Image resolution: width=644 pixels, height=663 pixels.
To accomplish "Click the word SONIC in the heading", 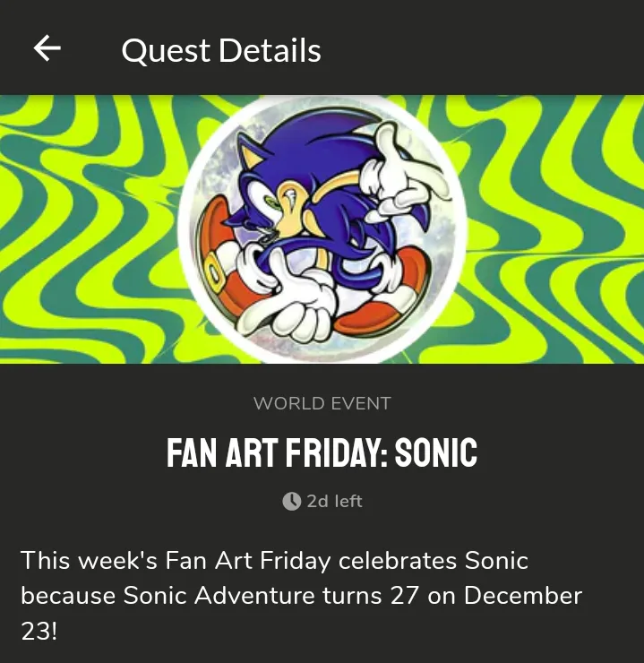I will 436,454.
